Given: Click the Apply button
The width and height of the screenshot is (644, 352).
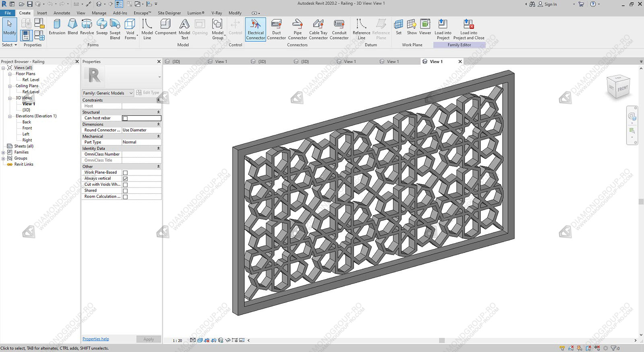Looking at the screenshot, I should [x=149, y=339].
